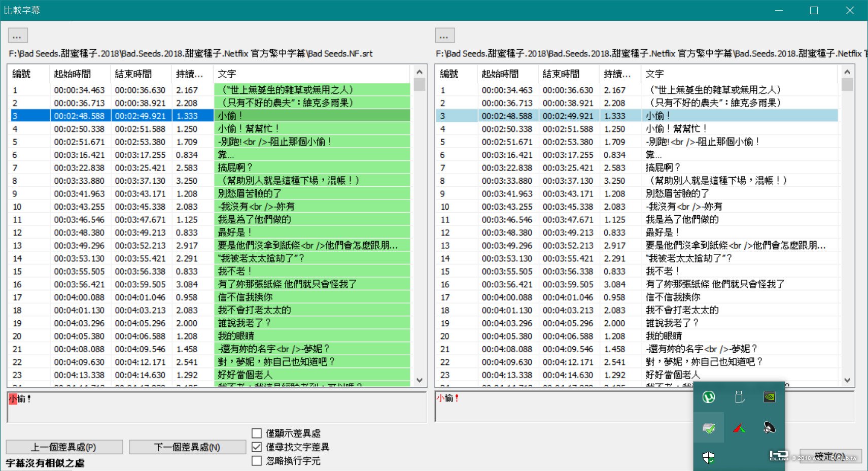Click the 下一個差異處(N) button
The image size is (868, 471).
click(188, 447)
